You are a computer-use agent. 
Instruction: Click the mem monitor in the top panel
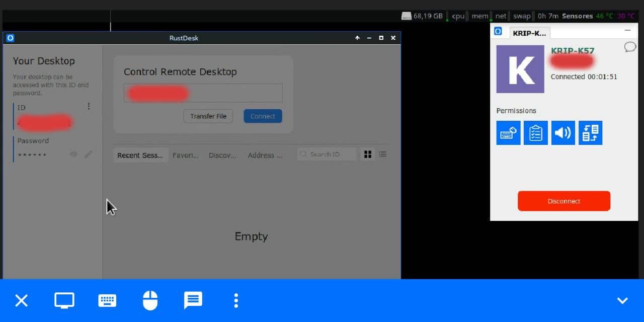click(x=479, y=16)
